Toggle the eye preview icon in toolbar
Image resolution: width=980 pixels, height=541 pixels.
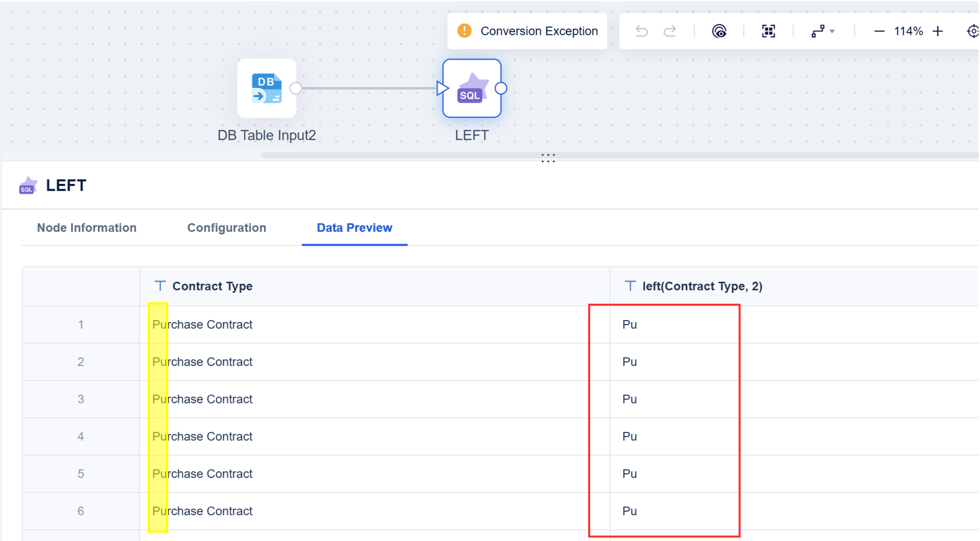(719, 31)
